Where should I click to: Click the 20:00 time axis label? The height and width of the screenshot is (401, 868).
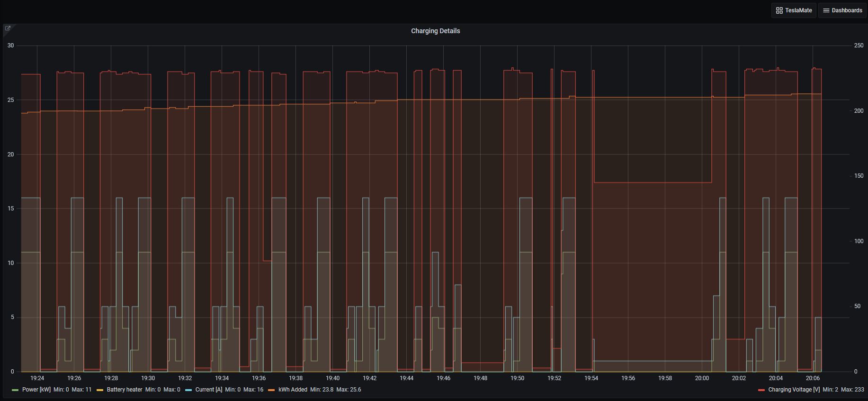coord(702,378)
